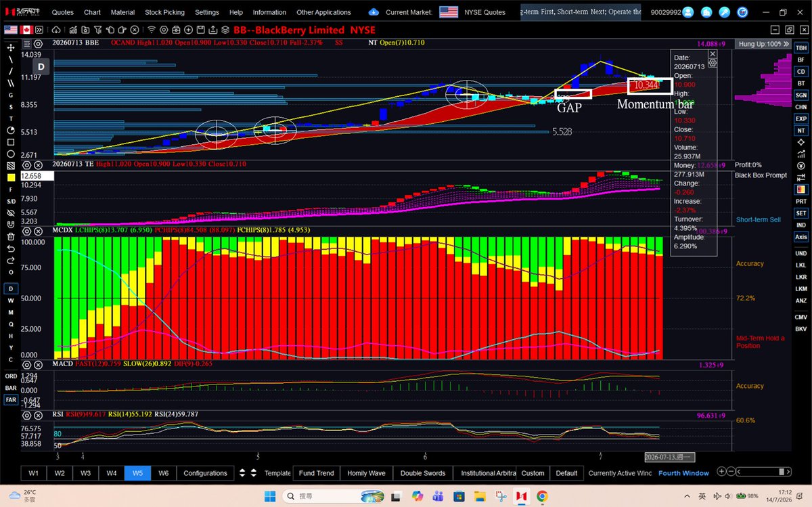Toggle the D daily period button

[x=11, y=289]
